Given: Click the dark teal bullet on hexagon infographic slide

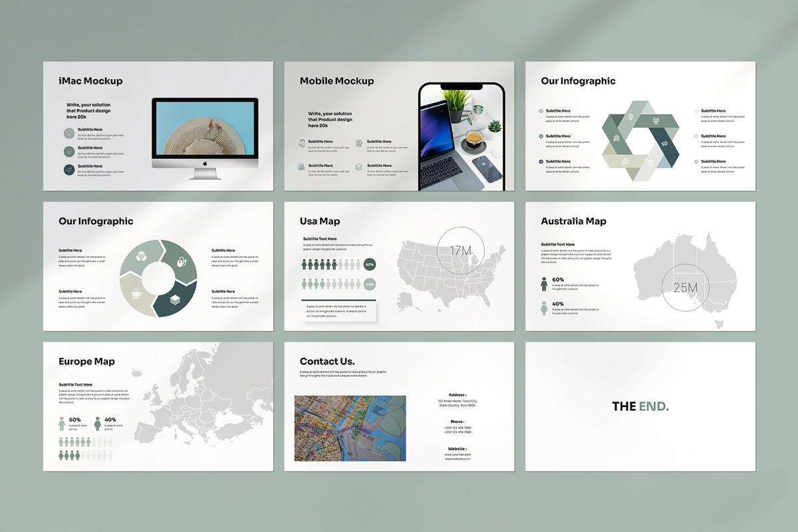Looking at the screenshot, I should click(x=541, y=162).
